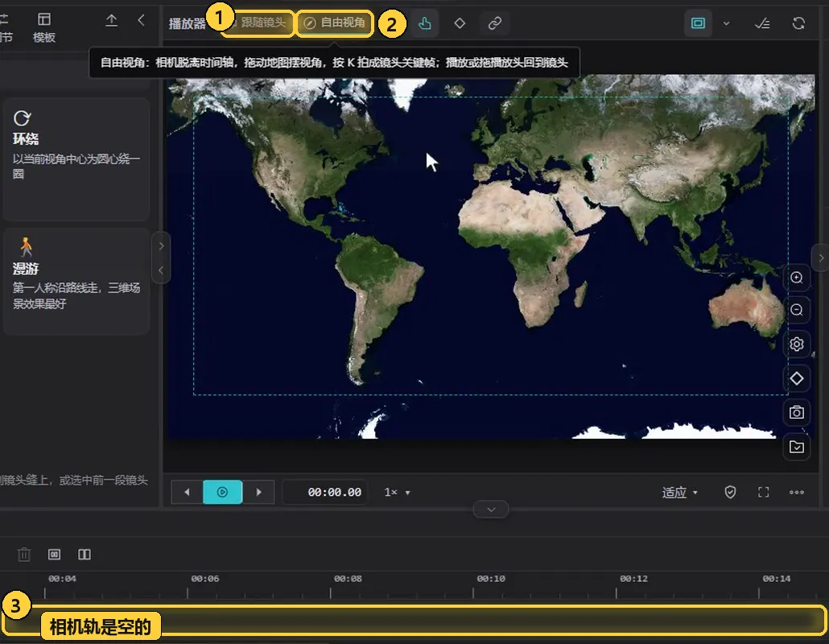Image resolution: width=829 pixels, height=644 pixels.
Task: Open the more options ellipsis menu
Action: 796,492
